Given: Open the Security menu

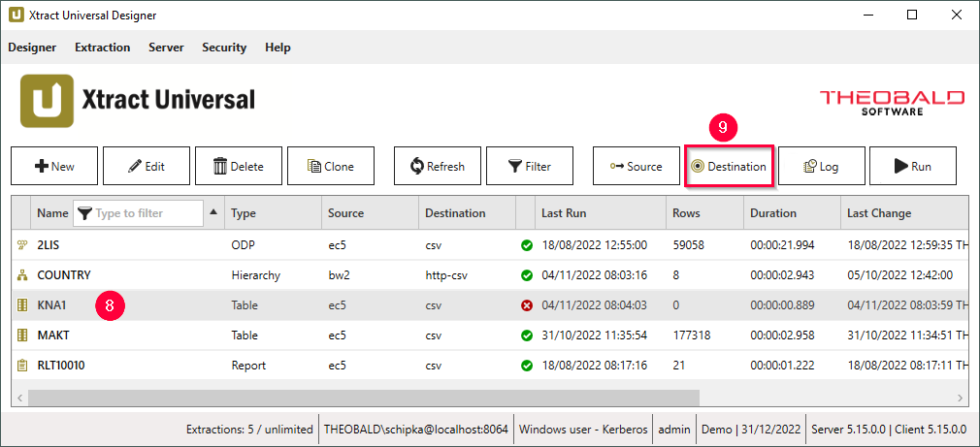Looking at the screenshot, I should (224, 48).
